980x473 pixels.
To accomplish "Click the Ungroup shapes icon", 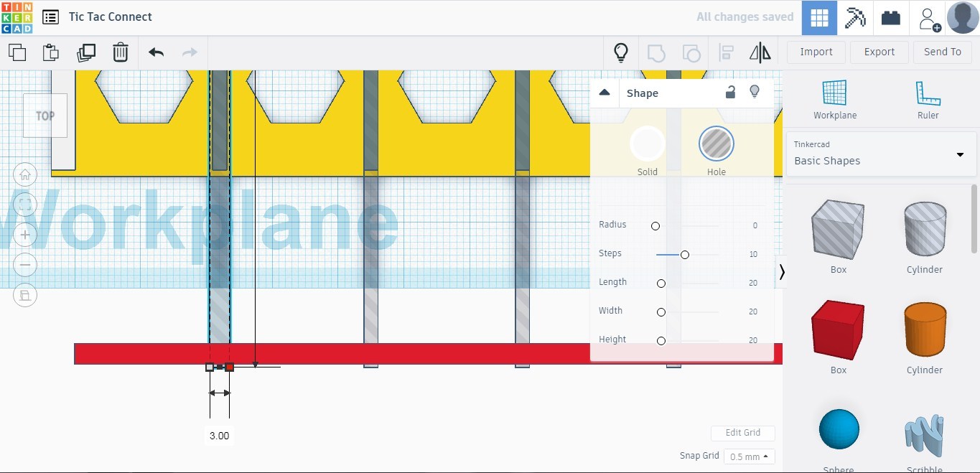I will coord(691,52).
